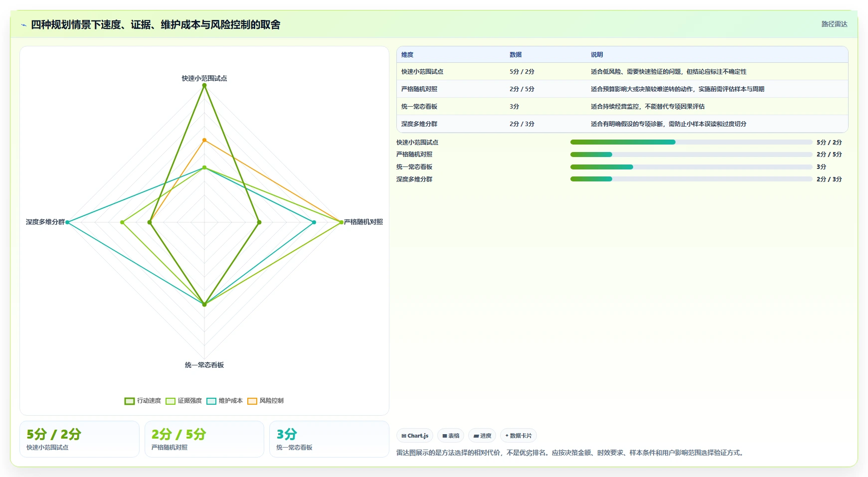Click the 3分 value beside progress bar
Image resolution: width=868 pixels, height=477 pixels.
pos(821,167)
